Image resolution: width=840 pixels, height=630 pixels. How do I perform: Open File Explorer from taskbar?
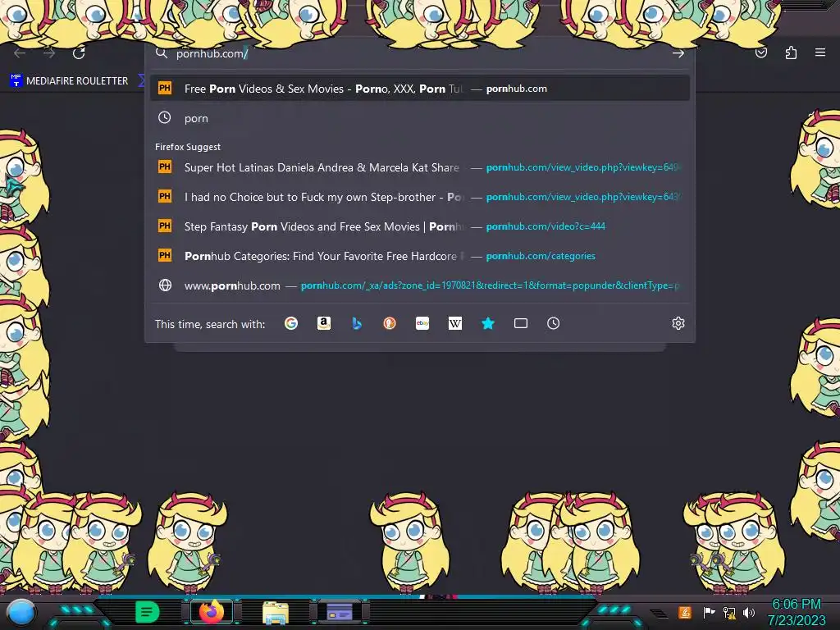pyautogui.click(x=276, y=613)
